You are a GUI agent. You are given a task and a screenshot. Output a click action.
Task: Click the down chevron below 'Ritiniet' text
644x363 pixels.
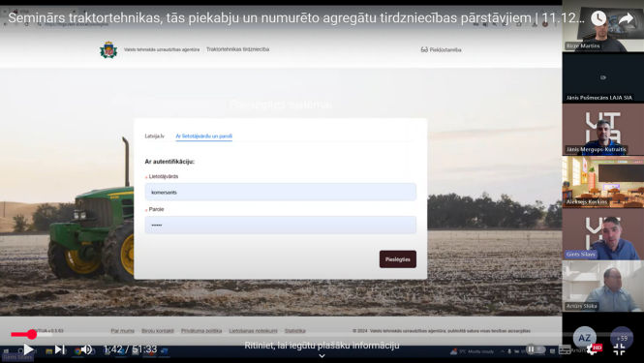pyautogui.click(x=322, y=356)
